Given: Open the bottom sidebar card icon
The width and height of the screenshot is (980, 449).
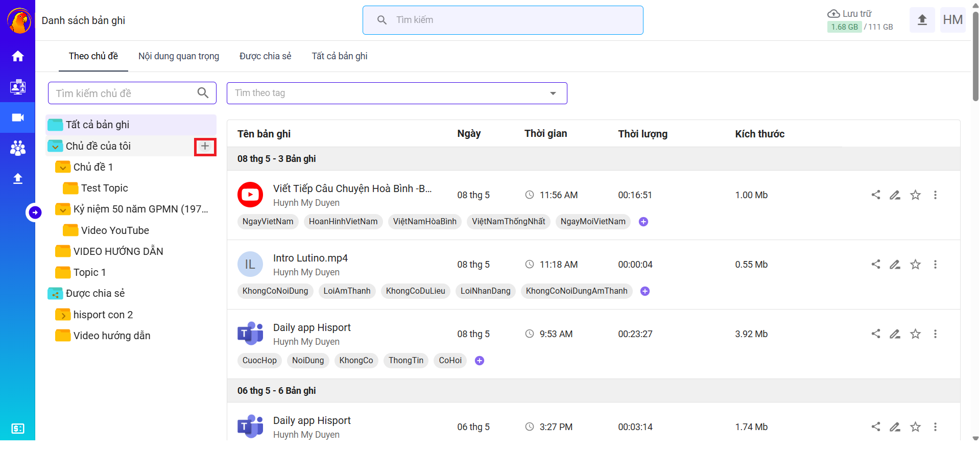Looking at the screenshot, I should click(x=18, y=429).
